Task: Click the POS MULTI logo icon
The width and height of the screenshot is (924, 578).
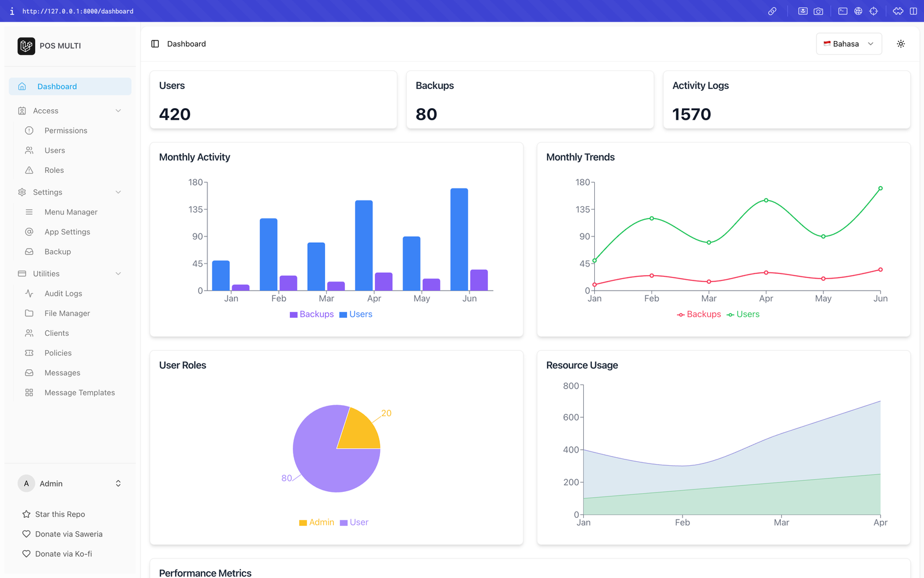Action: pyautogui.click(x=26, y=46)
